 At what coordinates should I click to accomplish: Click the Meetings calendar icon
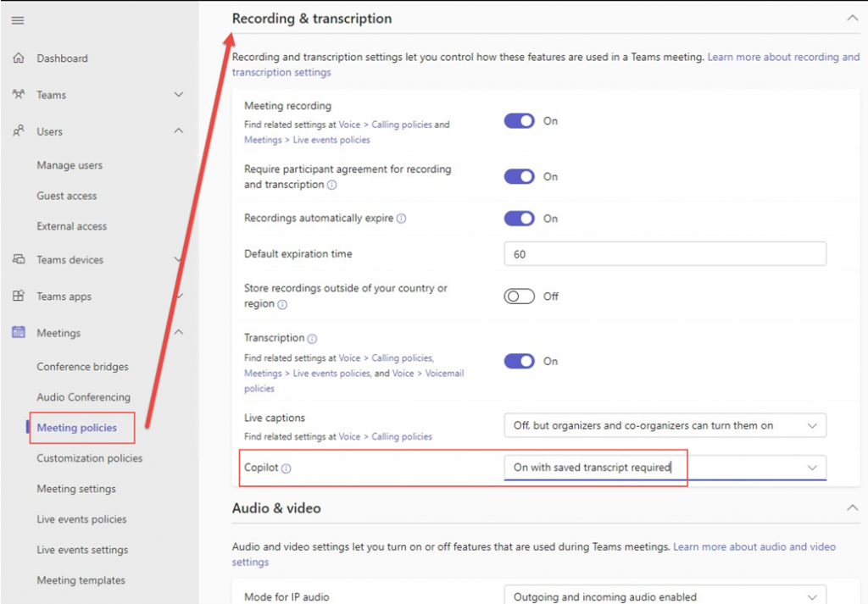(x=19, y=332)
